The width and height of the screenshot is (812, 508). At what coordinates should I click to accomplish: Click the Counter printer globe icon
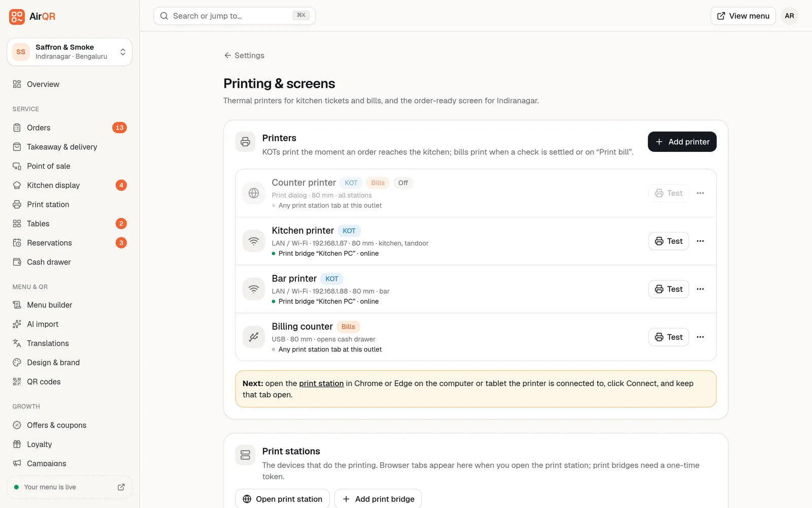click(x=254, y=193)
